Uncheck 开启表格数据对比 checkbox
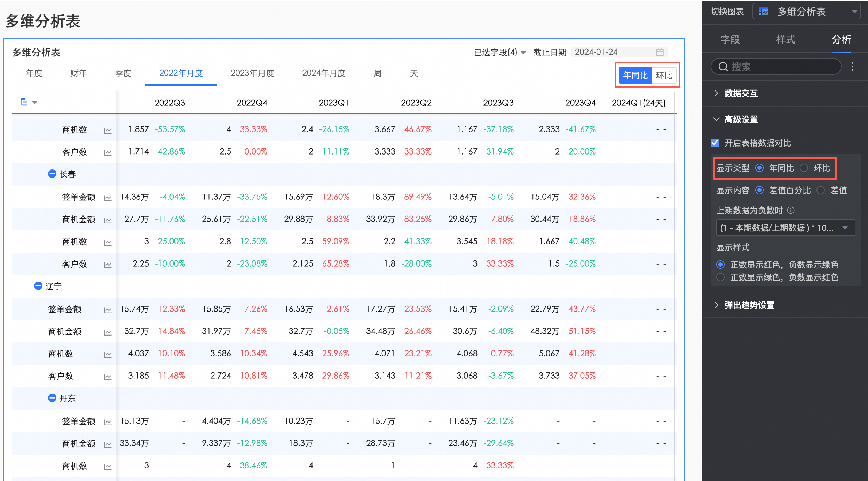Screen dimensions: 868x481 pos(715,143)
